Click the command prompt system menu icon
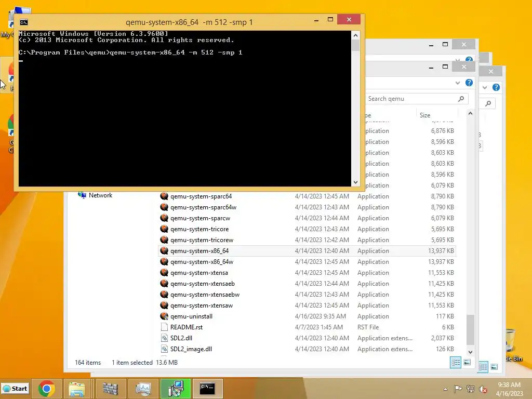This screenshot has height=399, width=532. click(24, 22)
